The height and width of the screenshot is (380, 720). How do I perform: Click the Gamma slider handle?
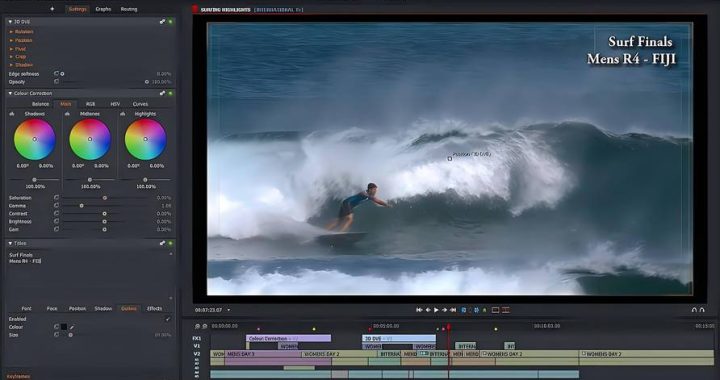click(x=81, y=206)
